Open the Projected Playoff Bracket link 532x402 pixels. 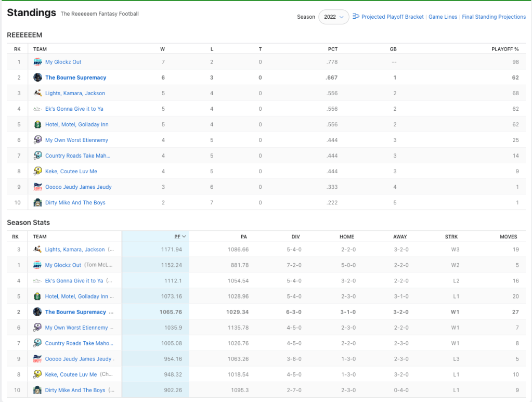[393, 17]
